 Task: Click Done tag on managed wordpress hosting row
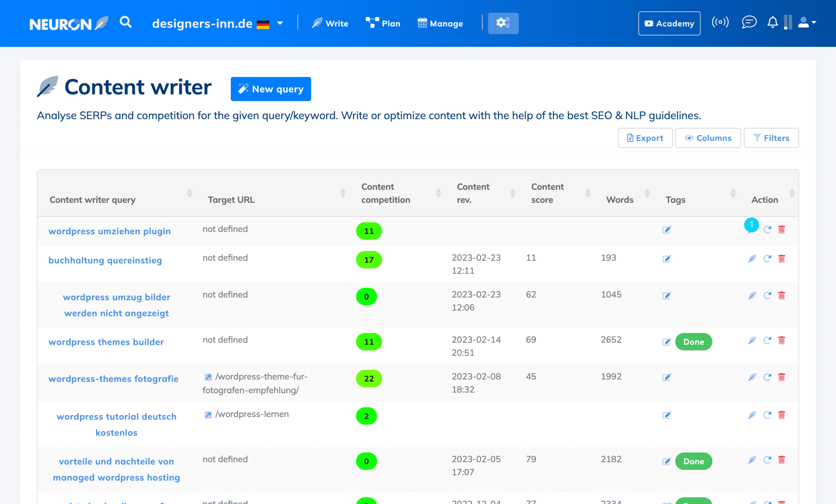click(693, 461)
